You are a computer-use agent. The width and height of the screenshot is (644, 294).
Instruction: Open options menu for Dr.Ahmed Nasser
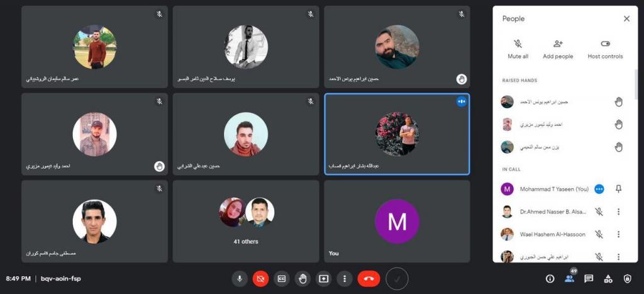click(618, 212)
